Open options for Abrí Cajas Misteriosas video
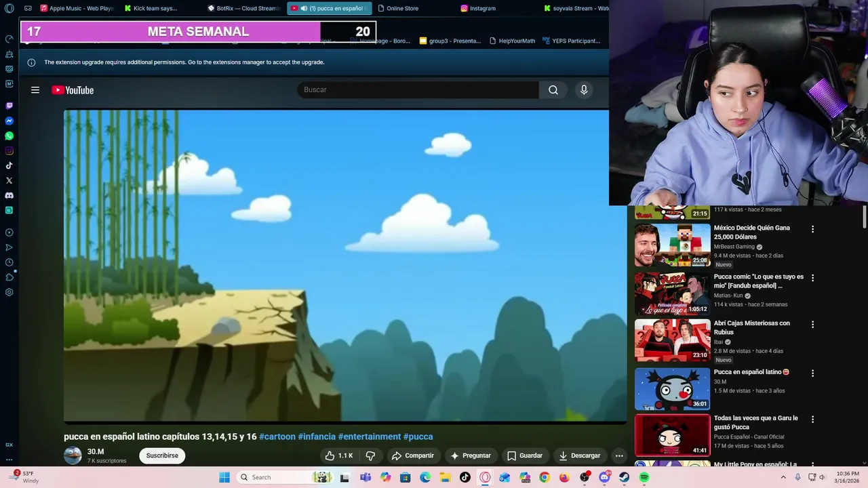 click(812, 325)
